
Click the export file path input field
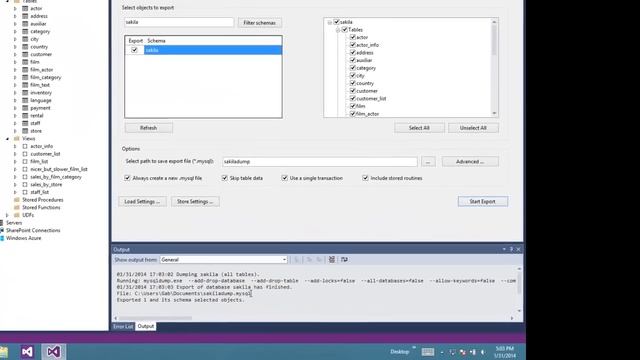pos(320,162)
